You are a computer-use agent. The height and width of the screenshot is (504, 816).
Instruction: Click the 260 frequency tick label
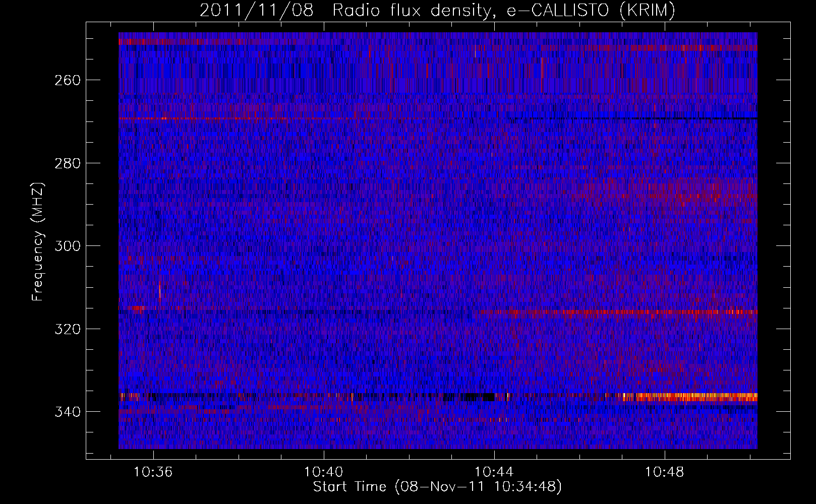(68, 81)
